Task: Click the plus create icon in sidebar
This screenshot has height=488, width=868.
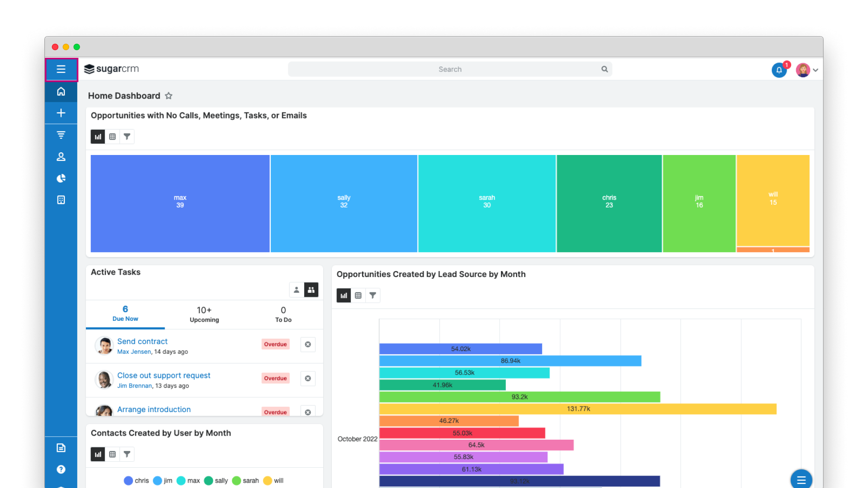Action: pyautogui.click(x=61, y=113)
